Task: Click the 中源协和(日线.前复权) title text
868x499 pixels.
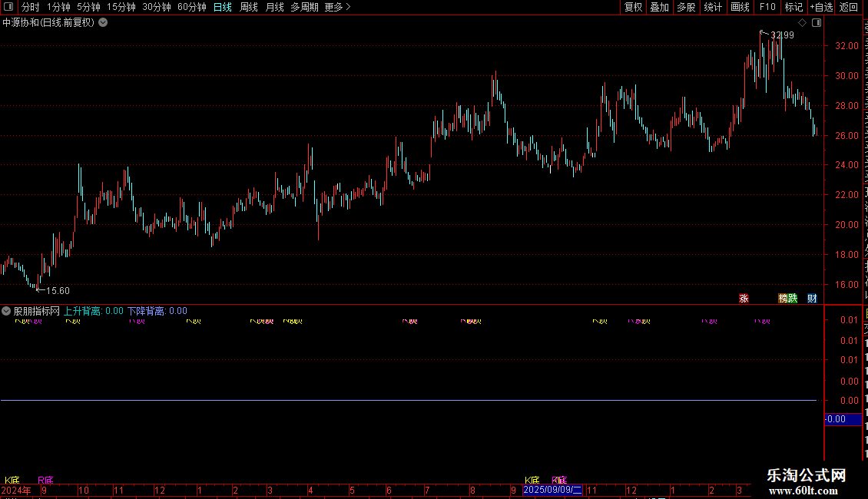Action: click(x=48, y=23)
